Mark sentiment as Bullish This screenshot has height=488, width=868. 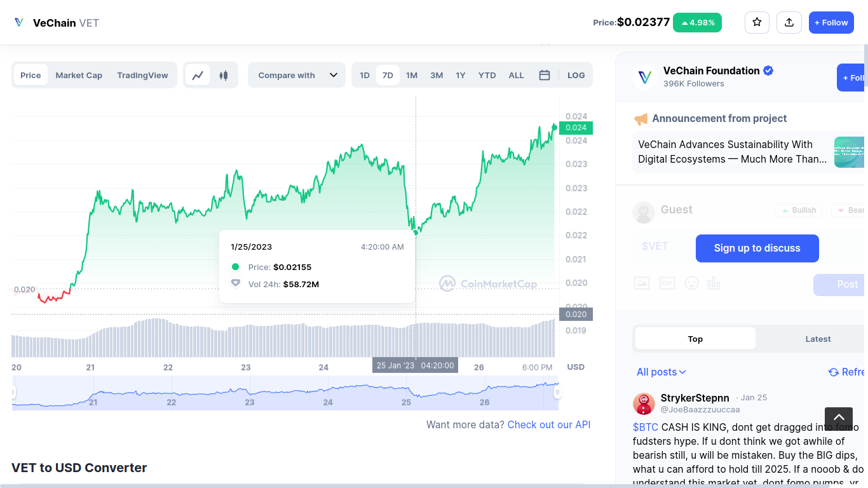tap(799, 210)
